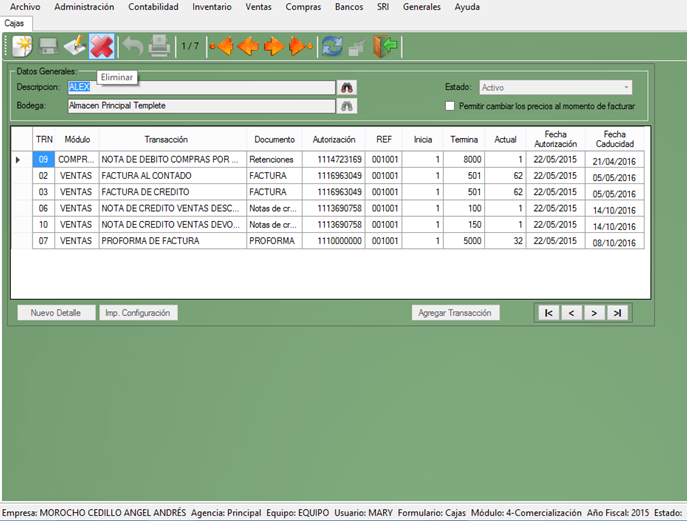Screen dimensions: 687x521
Task: Click the New record toolbar icon
Action: tap(22, 46)
